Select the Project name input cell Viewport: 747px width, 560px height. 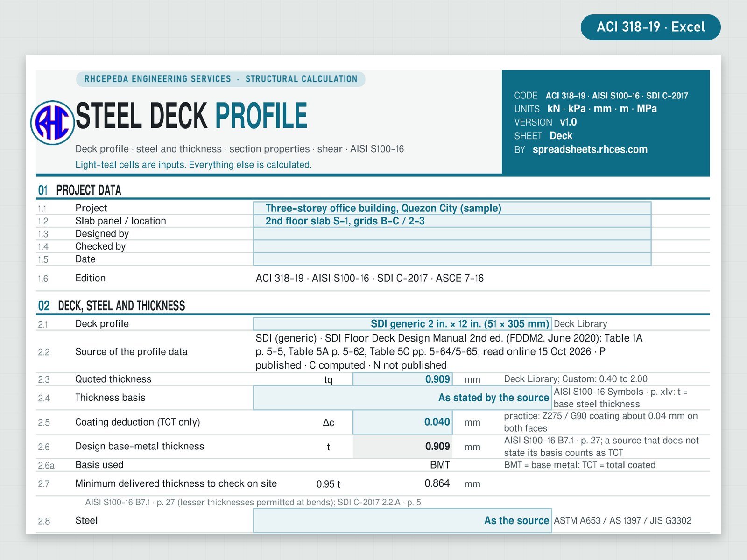point(452,208)
